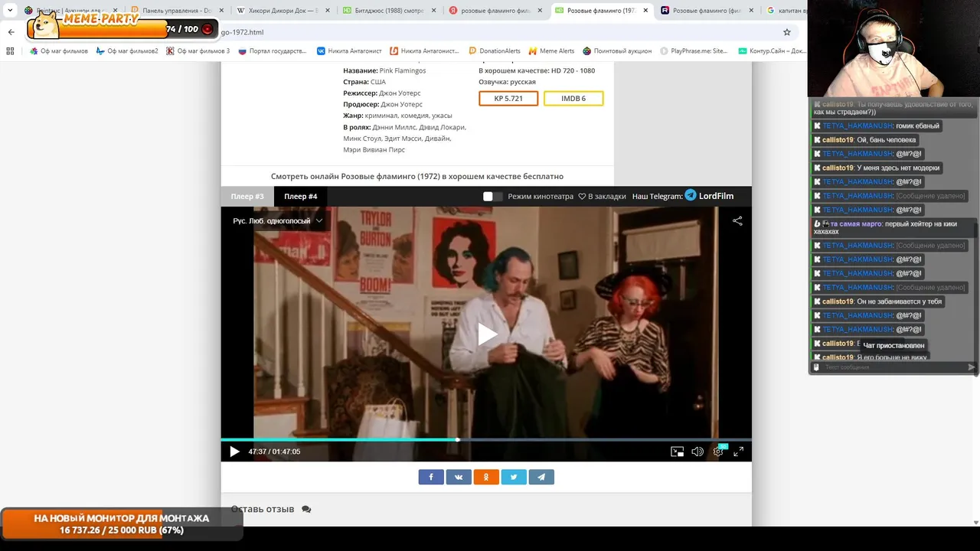Click the play button in player controls
980x551 pixels.
pos(234,452)
